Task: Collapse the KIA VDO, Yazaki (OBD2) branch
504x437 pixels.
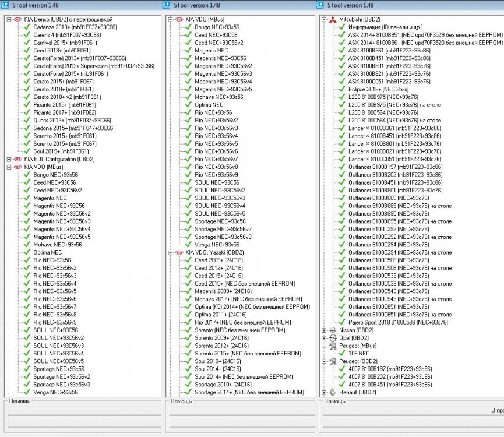Action: pos(170,252)
